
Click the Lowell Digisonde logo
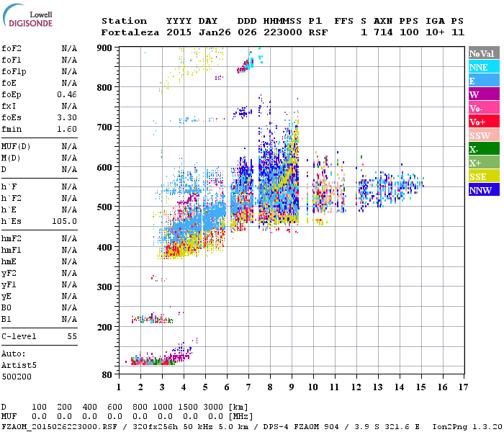28,15
